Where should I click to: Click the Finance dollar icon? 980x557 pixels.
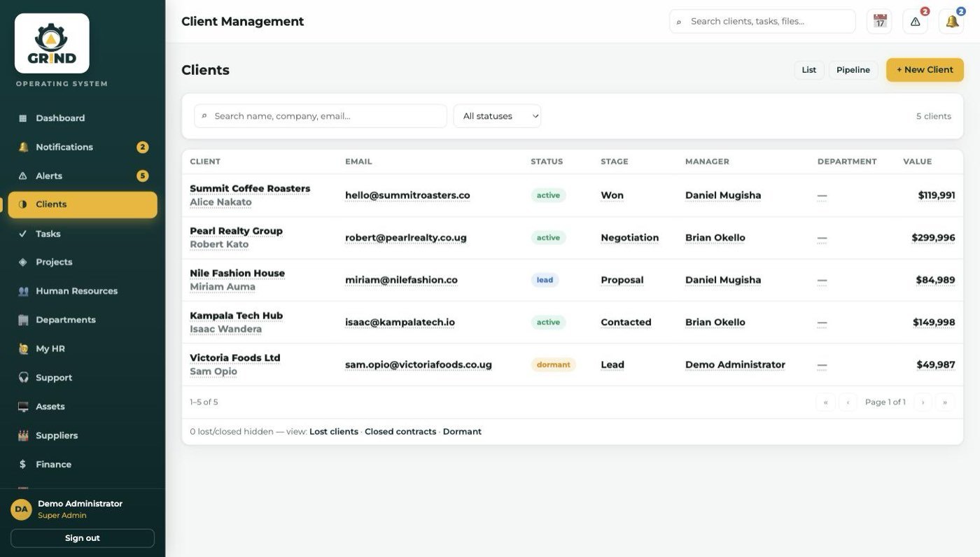point(23,464)
